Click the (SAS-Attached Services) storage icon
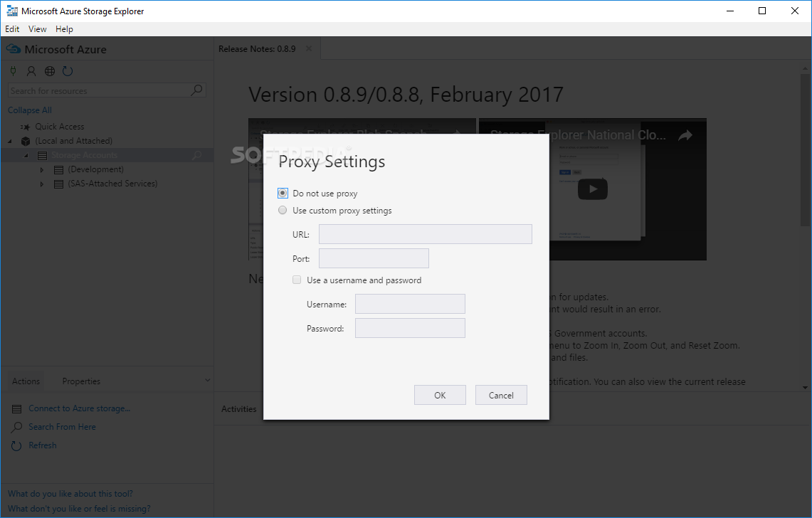 click(58, 184)
